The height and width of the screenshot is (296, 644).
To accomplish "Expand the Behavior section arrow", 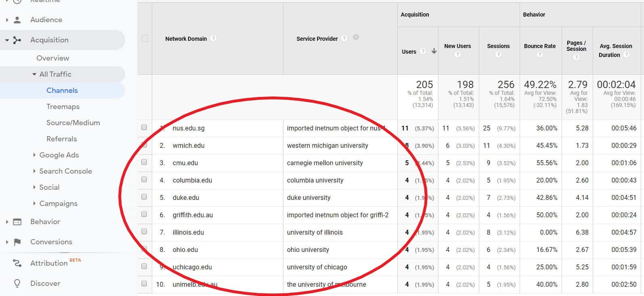I will 7,222.
